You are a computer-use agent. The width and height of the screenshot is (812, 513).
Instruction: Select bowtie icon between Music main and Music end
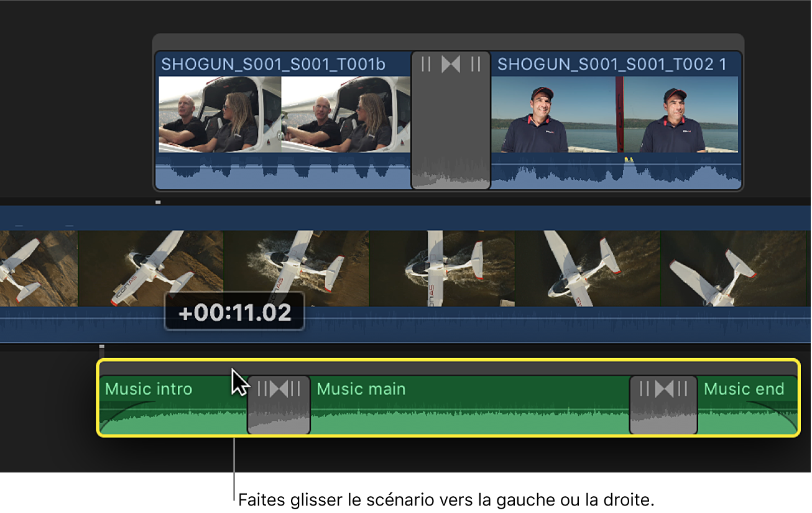[x=663, y=389]
